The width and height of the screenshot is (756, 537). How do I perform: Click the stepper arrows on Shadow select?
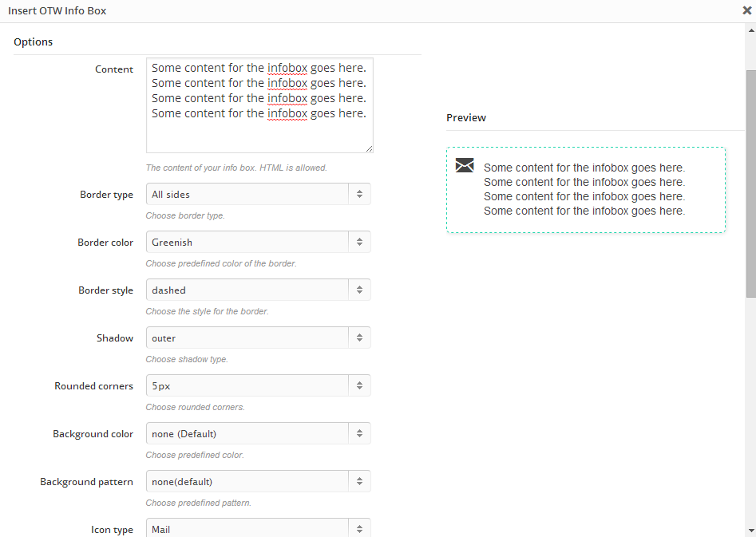coord(360,338)
